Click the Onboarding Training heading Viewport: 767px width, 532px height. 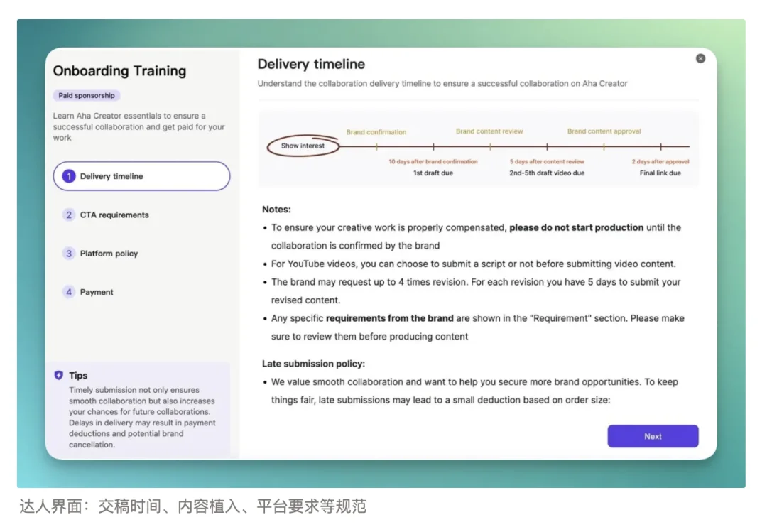[x=119, y=71]
